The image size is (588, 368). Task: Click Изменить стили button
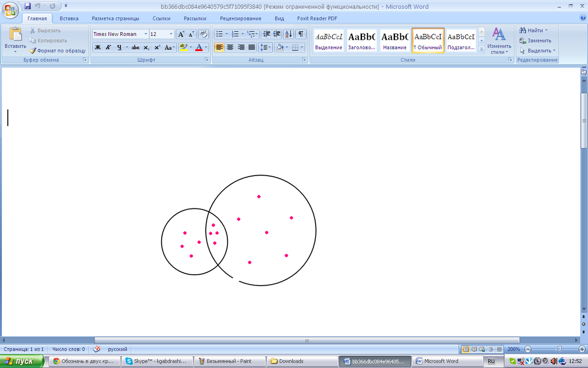pyautogui.click(x=499, y=41)
